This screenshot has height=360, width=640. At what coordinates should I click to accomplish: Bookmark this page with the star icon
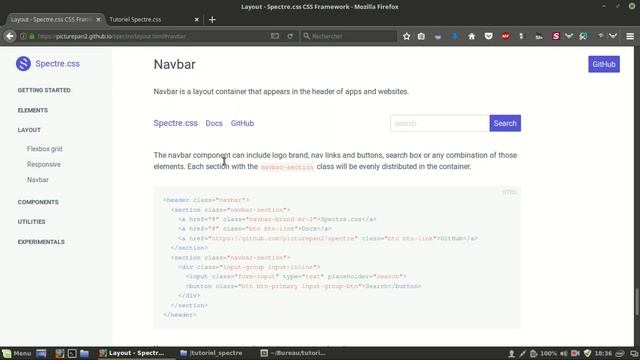click(x=407, y=36)
